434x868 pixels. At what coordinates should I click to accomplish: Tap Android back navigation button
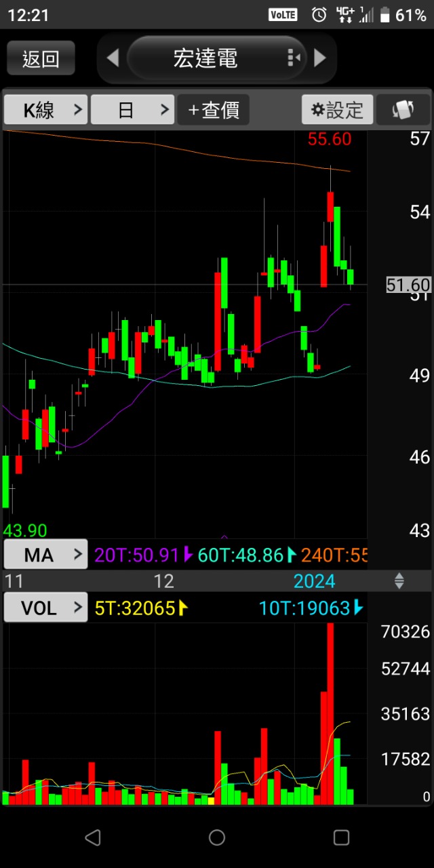(93, 837)
